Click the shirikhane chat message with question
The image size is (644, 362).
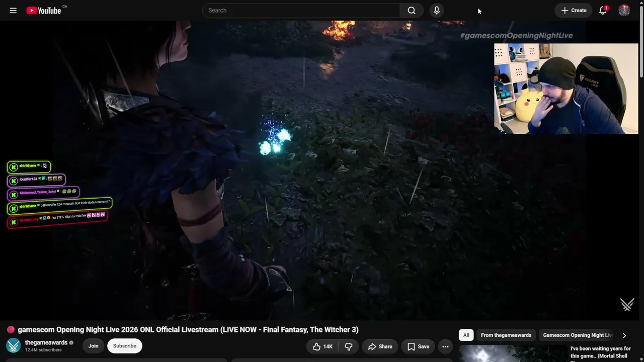[x=59, y=206]
